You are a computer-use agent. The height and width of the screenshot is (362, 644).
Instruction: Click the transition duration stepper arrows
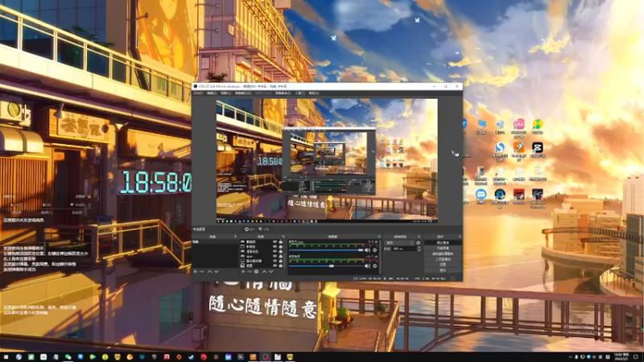[x=419, y=249]
